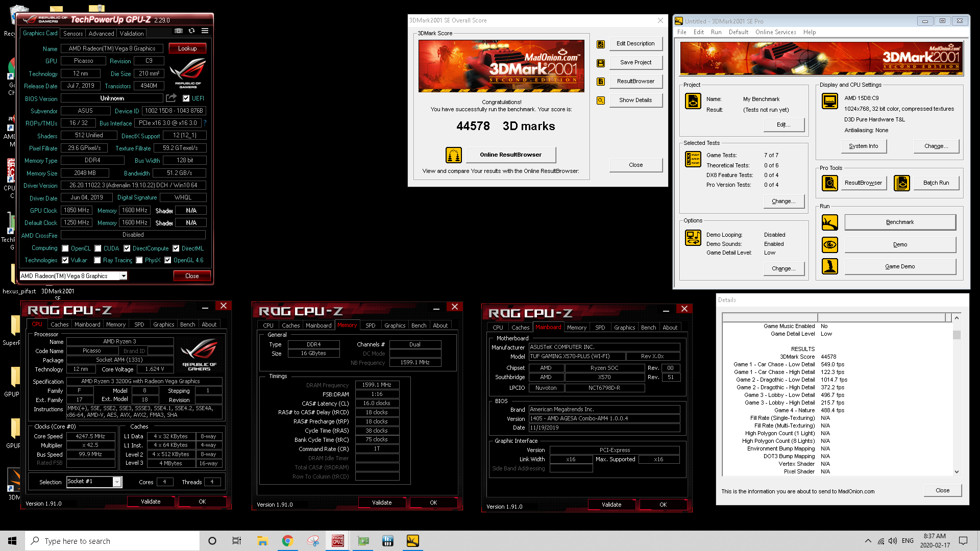Open File Explorer from the taskbar
The image size is (980, 551).
point(262,541)
